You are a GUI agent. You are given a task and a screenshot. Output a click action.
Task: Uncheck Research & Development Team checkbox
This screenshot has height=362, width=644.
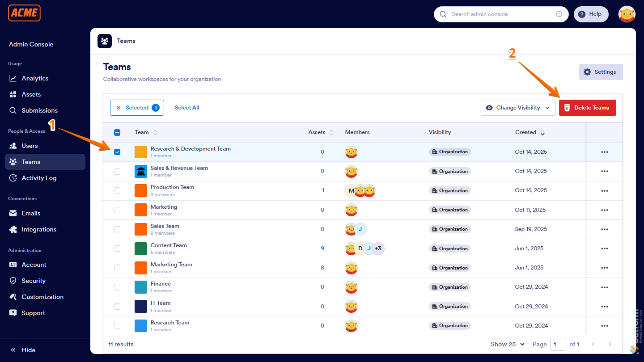(117, 152)
